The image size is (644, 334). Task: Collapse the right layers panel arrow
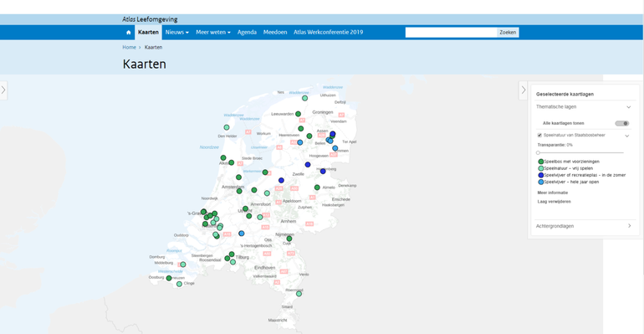tap(523, 90)
